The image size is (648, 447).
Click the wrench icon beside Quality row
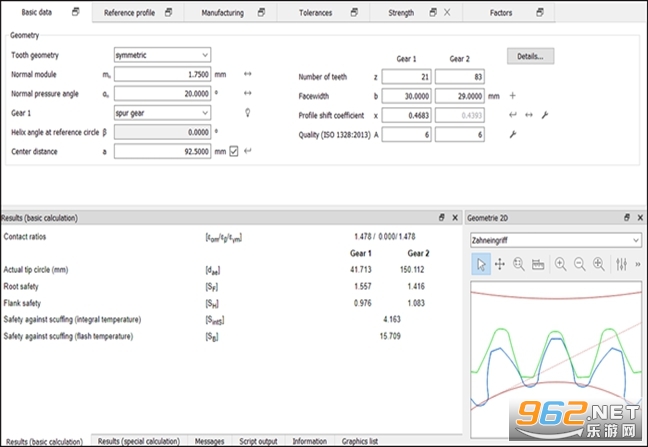tap(513, 134)
